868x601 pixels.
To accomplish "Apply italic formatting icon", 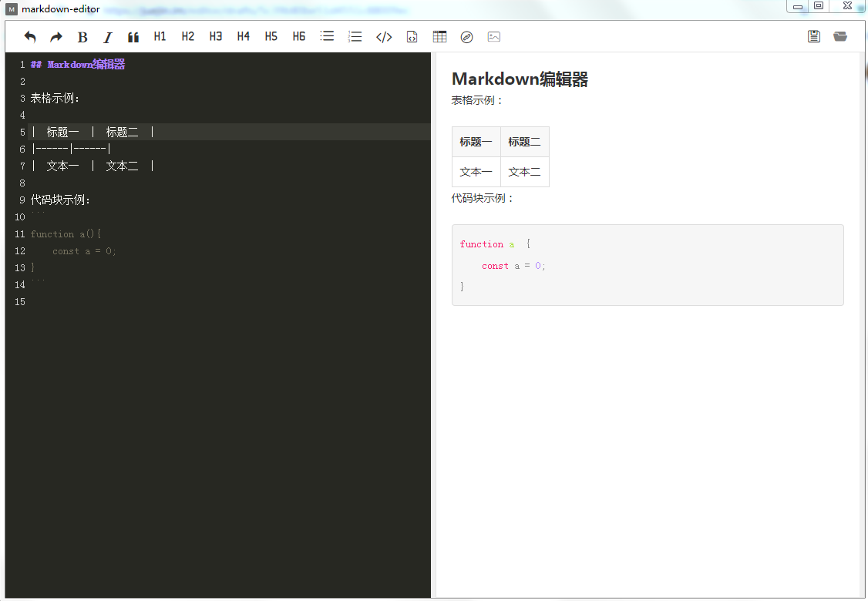I will (x=108, y=37).
